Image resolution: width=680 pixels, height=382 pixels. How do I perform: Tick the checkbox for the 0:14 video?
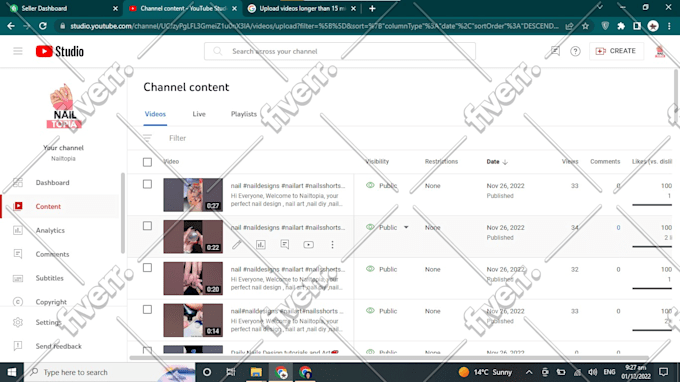(147, 310)
